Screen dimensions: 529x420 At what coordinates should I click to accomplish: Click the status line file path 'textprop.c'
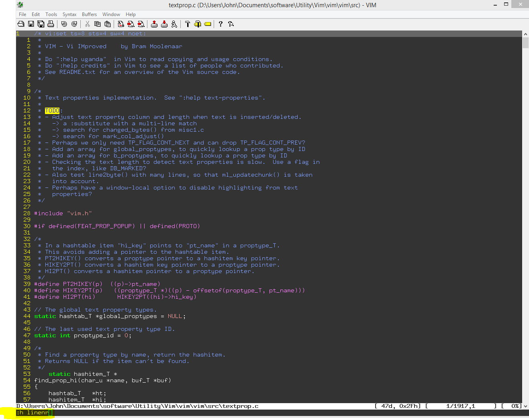[x=240, y=406]
